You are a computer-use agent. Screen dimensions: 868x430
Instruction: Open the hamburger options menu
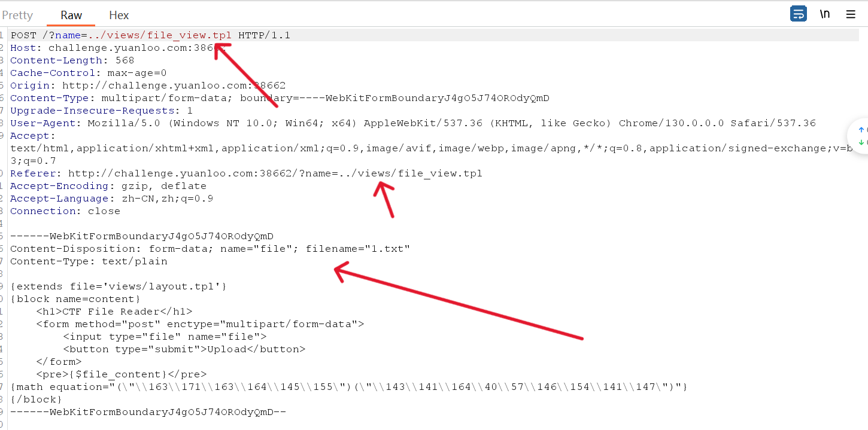pyautogui.click(x=851, y=14)
